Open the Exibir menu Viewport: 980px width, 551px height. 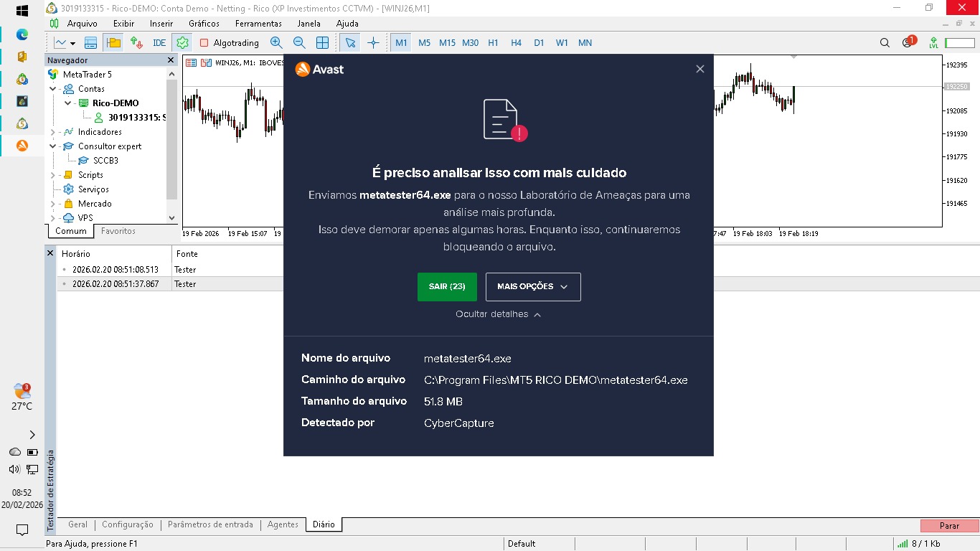[123, 24]
